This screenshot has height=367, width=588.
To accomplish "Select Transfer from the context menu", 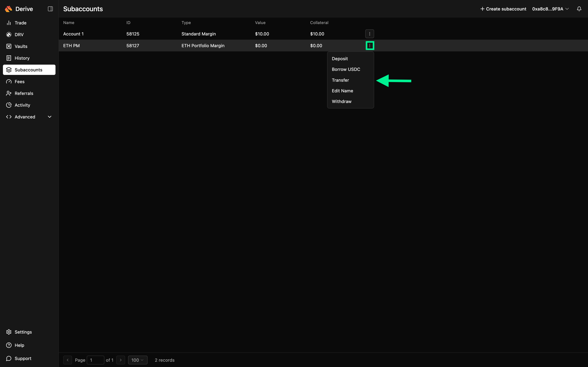I will pos(340,80).
